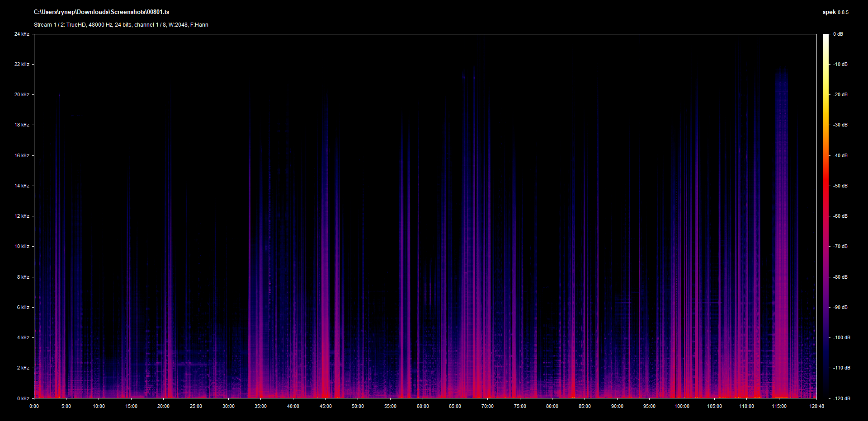This screenshot has width=868, height=421.
Task: Select the -30 dB scale label
Action: [x=840, y=125]
